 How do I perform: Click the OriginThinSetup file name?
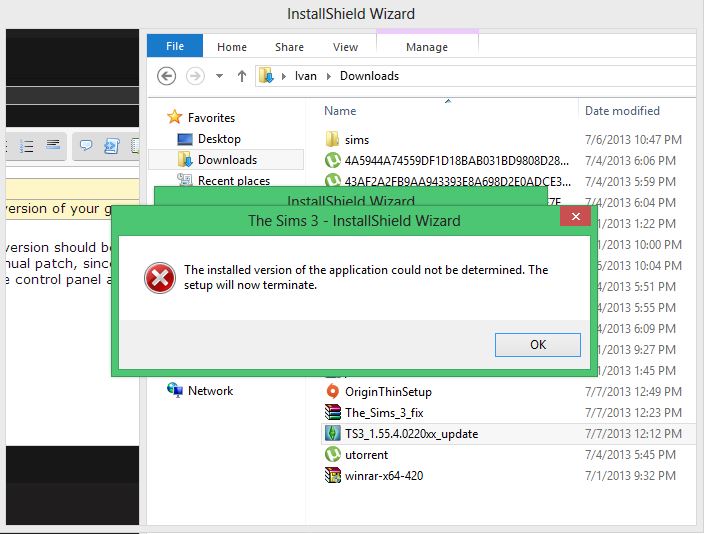(x=388, y=392)
